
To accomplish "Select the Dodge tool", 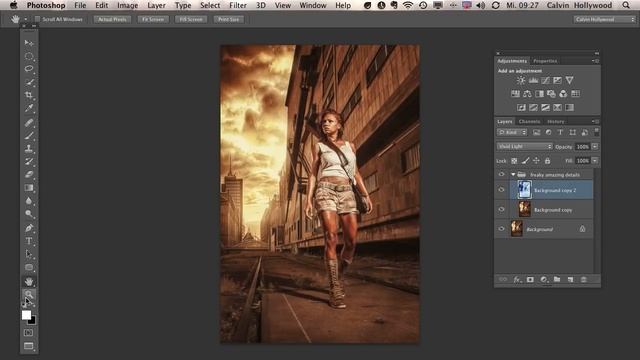I will coord(29,214).
